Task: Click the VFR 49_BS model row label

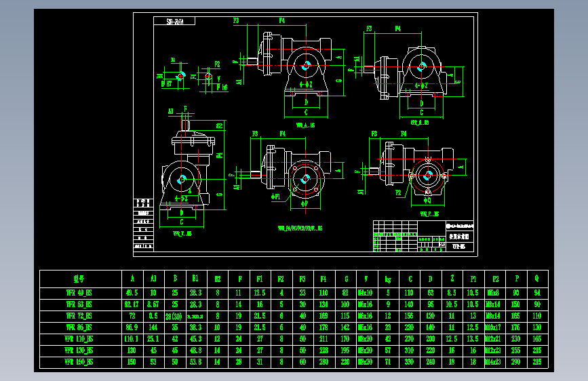Action: 79,293
